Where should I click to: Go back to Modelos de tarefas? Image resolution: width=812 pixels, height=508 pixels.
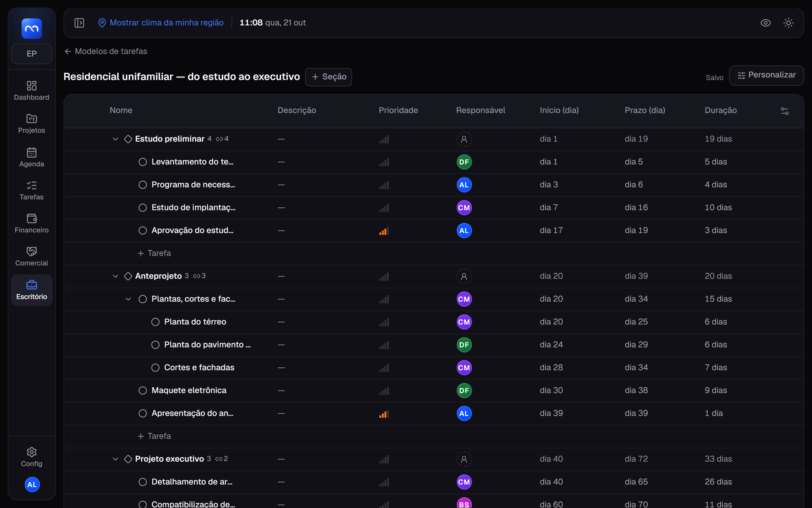pos(106,51)
